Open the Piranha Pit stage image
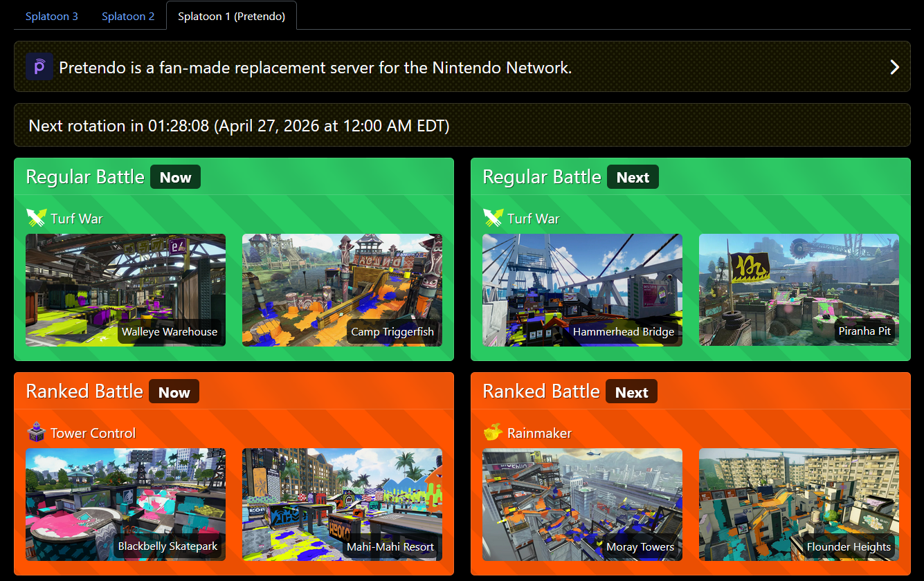924x581 pixels. pos(799,290)
